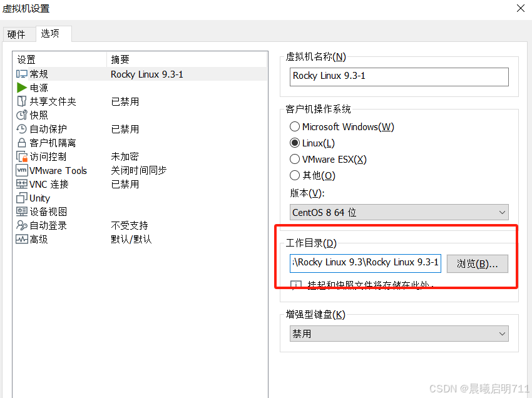532x398 pixels.
Task: Click the 设置 column header
Action: point(26,59)
